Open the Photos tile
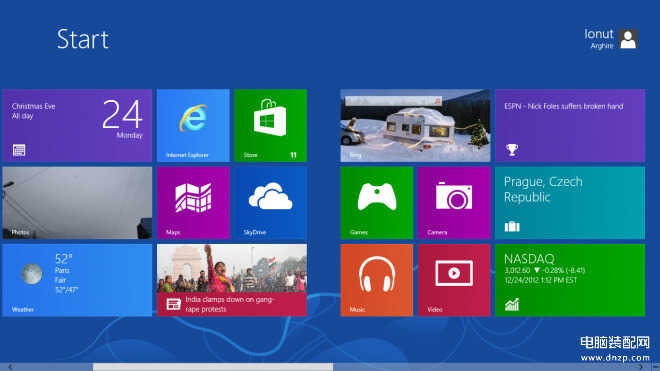 pyautogui.click(x=77, y=203)
